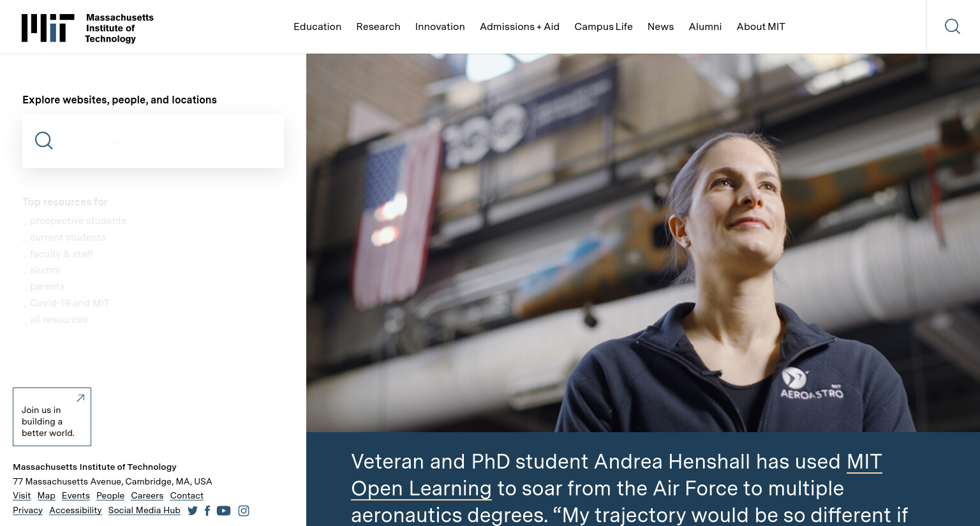Click 'Massachusetts Institute of Technology' header wordmark
The width and height of the screenshot is (980, 526).
pyautogui.click(x=119, y=28)
